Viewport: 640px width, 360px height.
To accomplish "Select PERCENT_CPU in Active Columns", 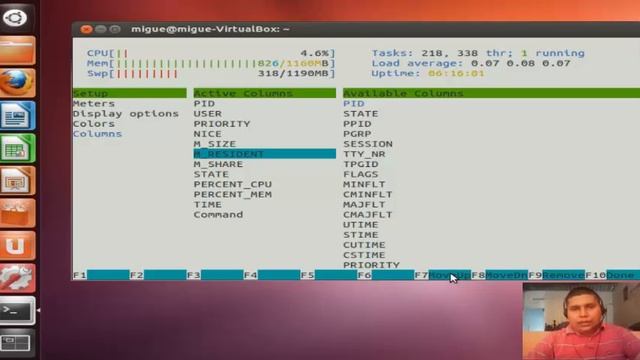I will point(233,184).
